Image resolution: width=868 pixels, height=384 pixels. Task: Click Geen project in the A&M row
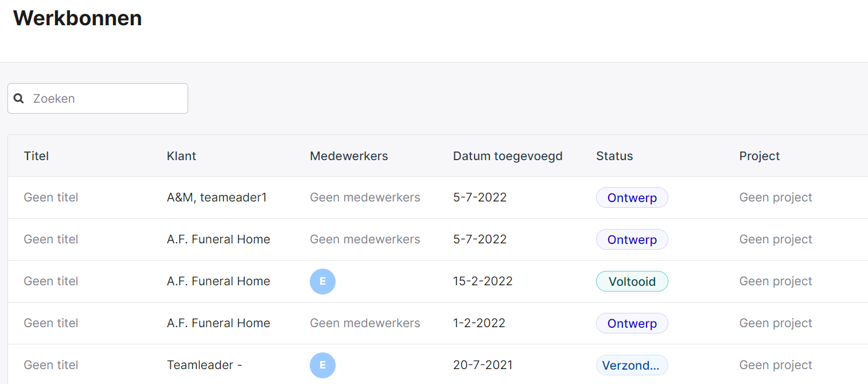(776, 197)
